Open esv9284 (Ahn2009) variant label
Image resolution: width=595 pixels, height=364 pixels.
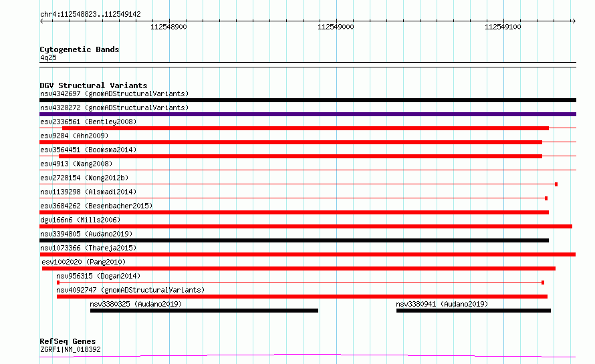point(74,136)
